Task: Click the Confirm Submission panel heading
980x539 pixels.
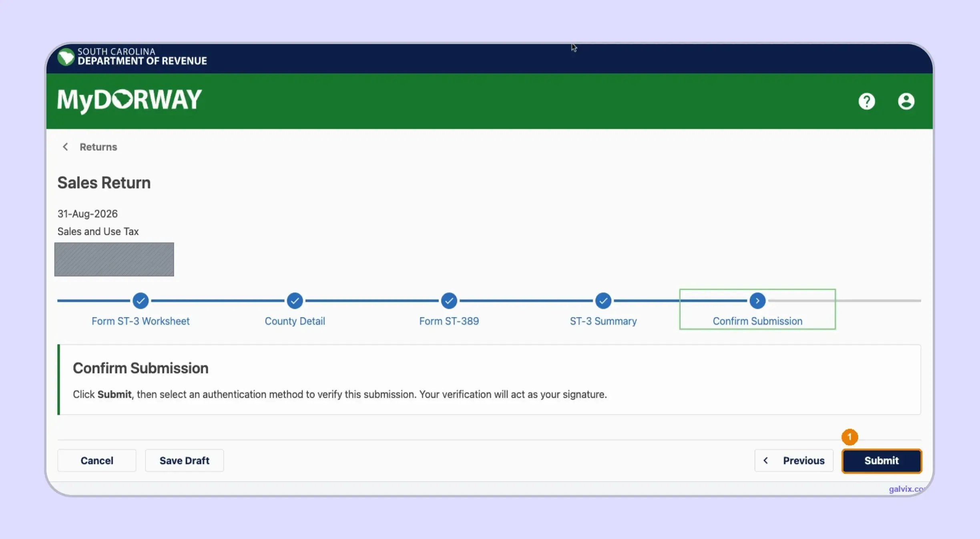Action: (x=141, y=368)
